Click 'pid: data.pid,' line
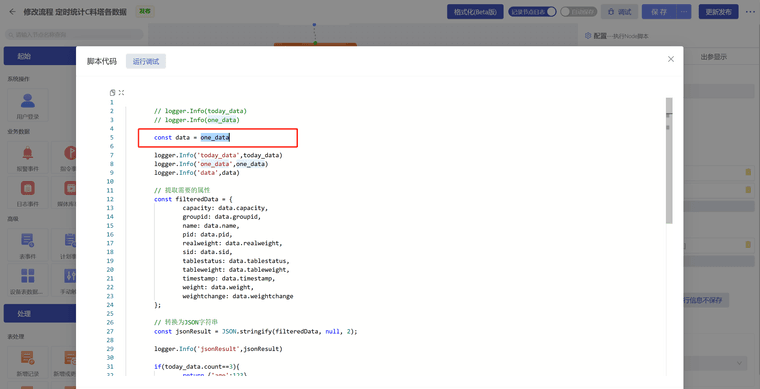Image resolution: width=760 pixels, height=389 pixels. pos(207,234)
